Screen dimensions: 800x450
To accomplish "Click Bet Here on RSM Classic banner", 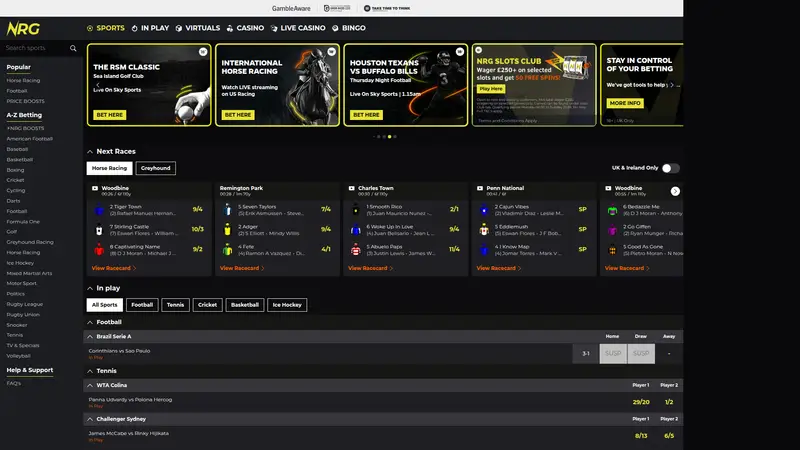I will (110, 115).
